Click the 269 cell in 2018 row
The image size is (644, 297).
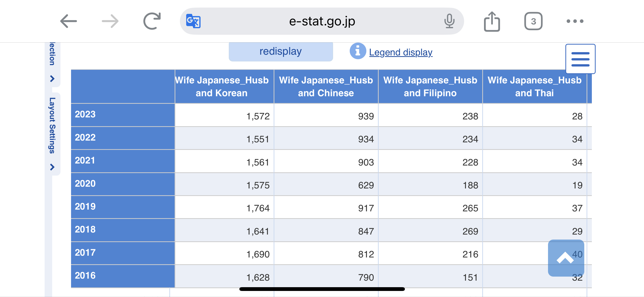430,230
